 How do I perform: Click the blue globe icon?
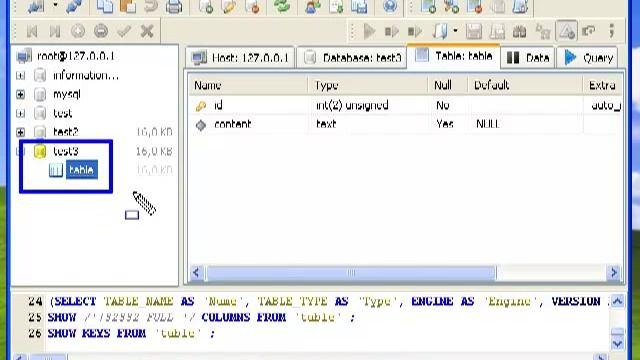pos(390,7)
